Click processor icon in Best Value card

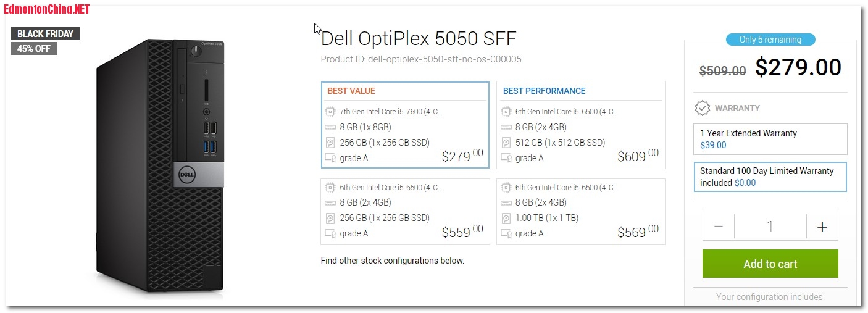point(330,112)
